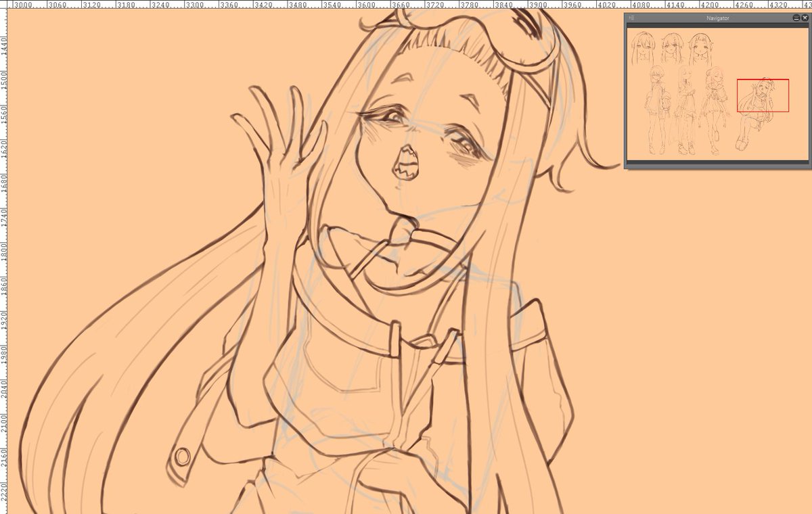Click the top horizontal ruler
Viewport: 812px width, 514px height.
pyautogui.click(x=411, y=5)
